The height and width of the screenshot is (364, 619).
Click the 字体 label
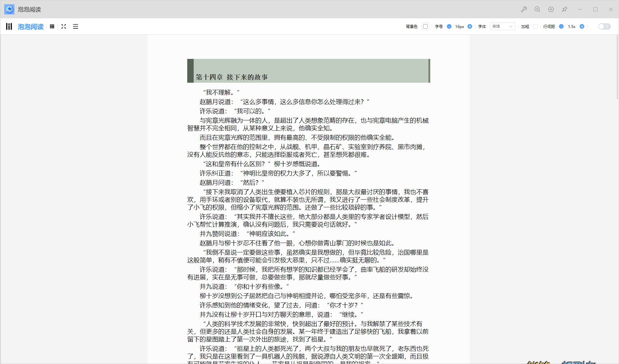tap(482, 26)
